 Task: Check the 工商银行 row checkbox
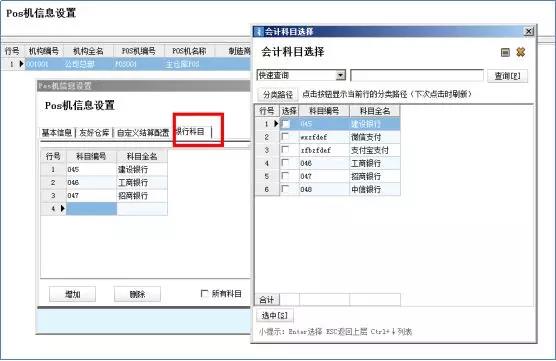[x=285, y=163]
